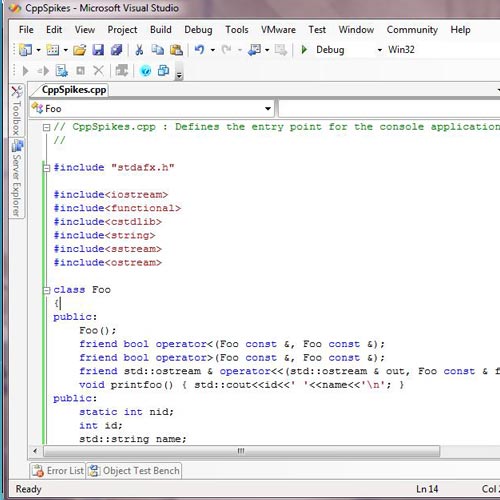Click the grey Stop square icon

(80, 71)
